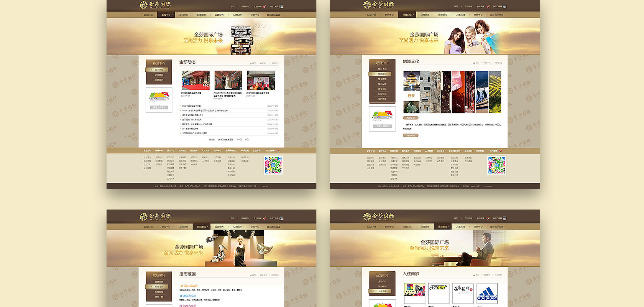Select 地域文化 in the 项目介绍 sidebar
The image size is (644, 307).
click(x=382, y=74)
